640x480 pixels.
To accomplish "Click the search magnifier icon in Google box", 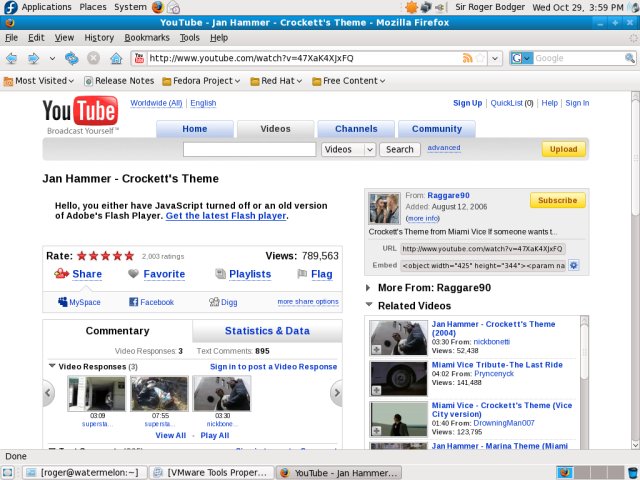I will pyautogui.click(x=629, y=58).
